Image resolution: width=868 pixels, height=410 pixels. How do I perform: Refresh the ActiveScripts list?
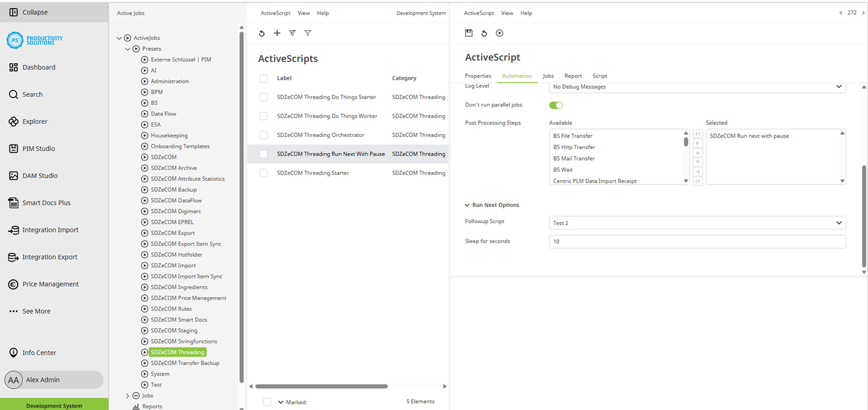(x=262, y=33)
